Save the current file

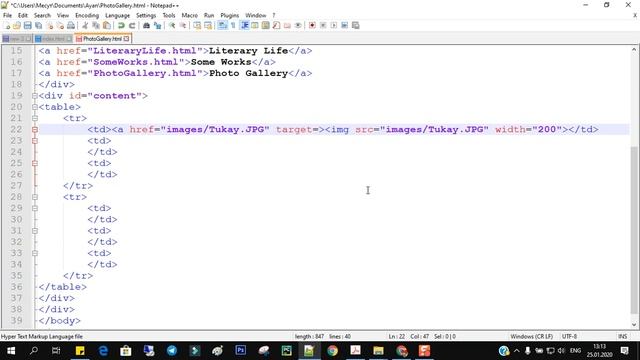(27, 25)
